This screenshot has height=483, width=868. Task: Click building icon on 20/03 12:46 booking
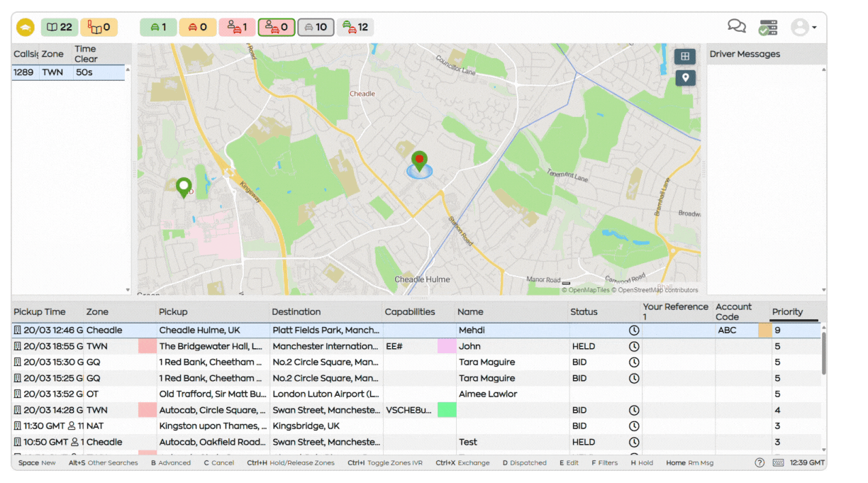coord(18,331)
